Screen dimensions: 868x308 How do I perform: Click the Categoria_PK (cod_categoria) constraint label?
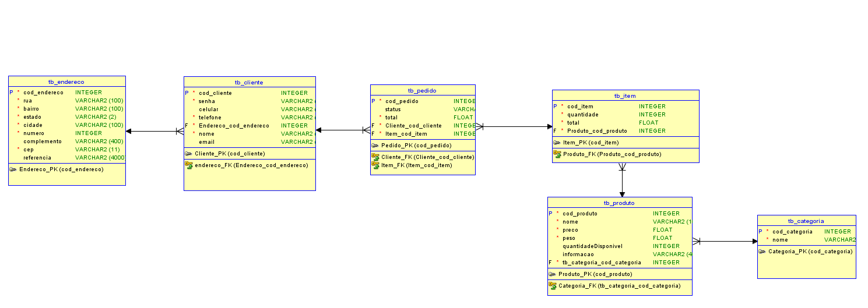click(810, 251)
